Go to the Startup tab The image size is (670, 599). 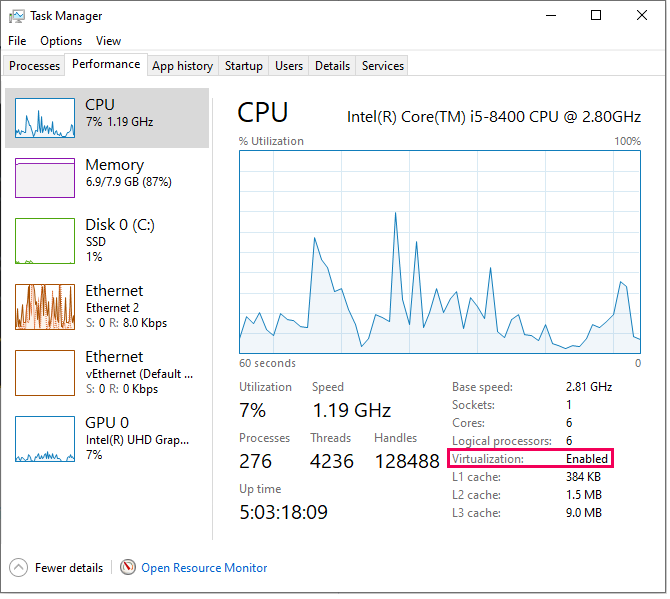244,66
